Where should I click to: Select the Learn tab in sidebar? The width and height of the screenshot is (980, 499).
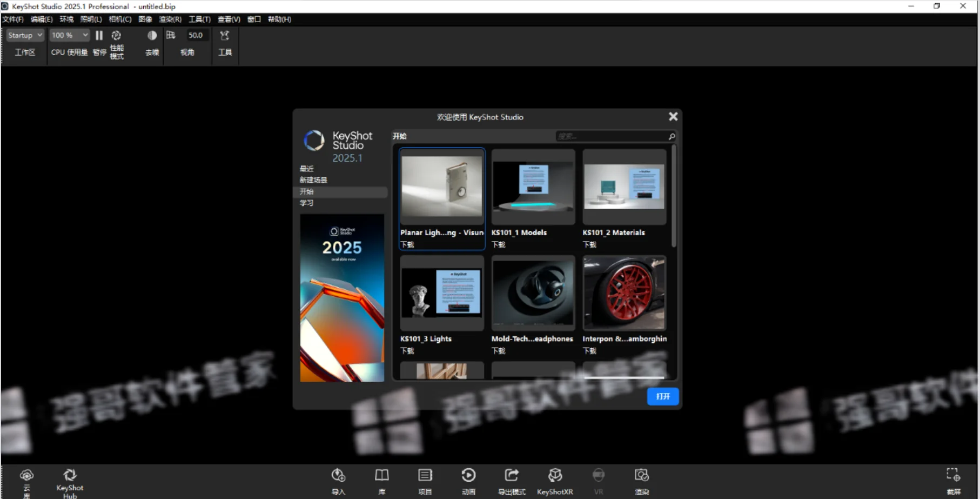(306, 203)
